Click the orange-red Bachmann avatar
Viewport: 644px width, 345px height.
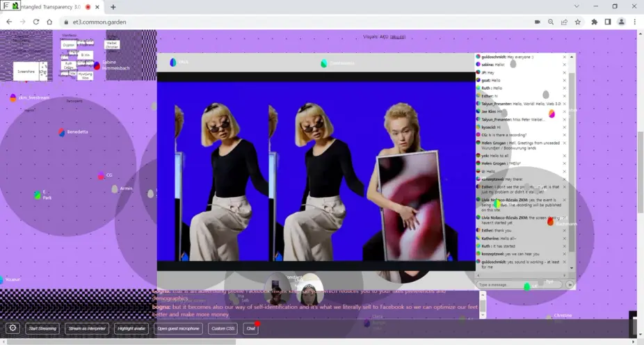tap(550, 222)
